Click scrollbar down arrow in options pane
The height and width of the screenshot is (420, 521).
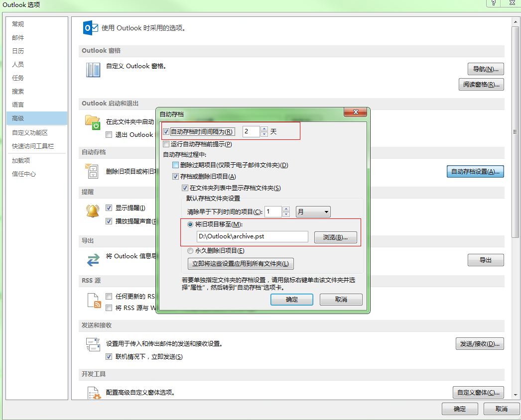pos(516,395)
